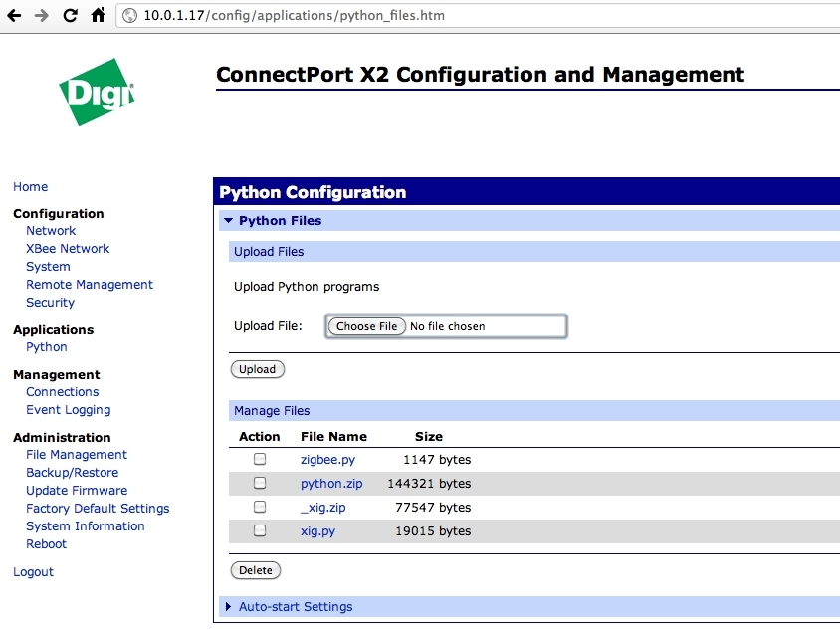Screen dimensions: 840x630
Task: Click the 'No file chosen' upload field
Action: point(447,326)
